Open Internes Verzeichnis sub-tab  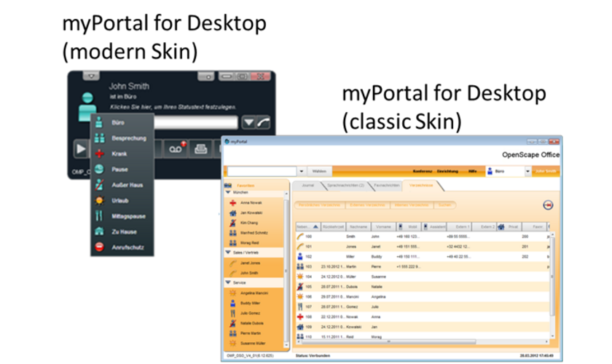[x=412, y=205]
